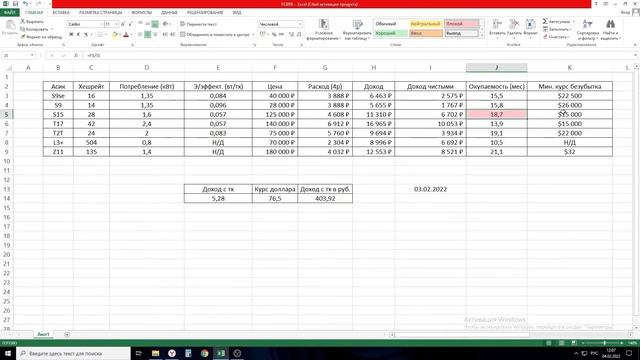Open borders dropdown arrow

106,35
